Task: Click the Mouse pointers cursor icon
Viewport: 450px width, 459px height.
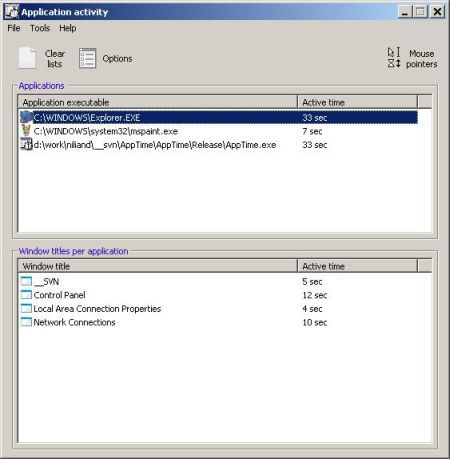Action: pos(394,58)
